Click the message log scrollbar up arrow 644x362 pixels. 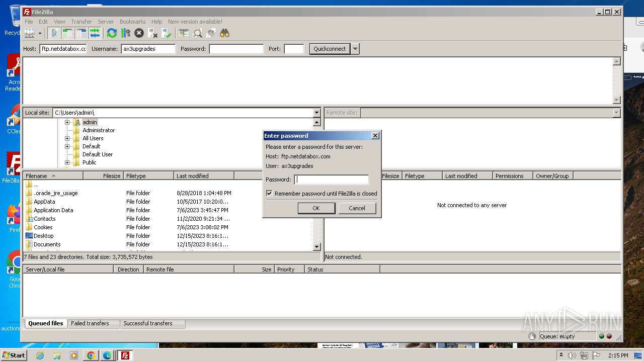[x=616, y=61]
